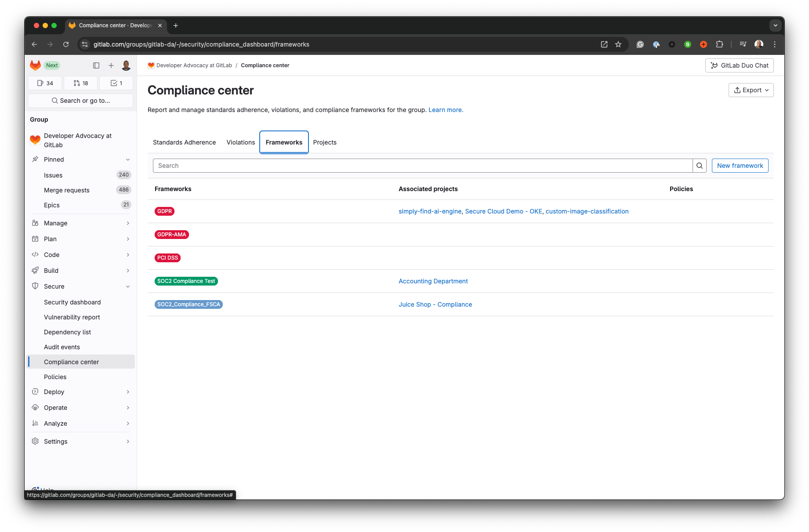Switch to the Standards Adherence tab

click(x=184, y=142)
